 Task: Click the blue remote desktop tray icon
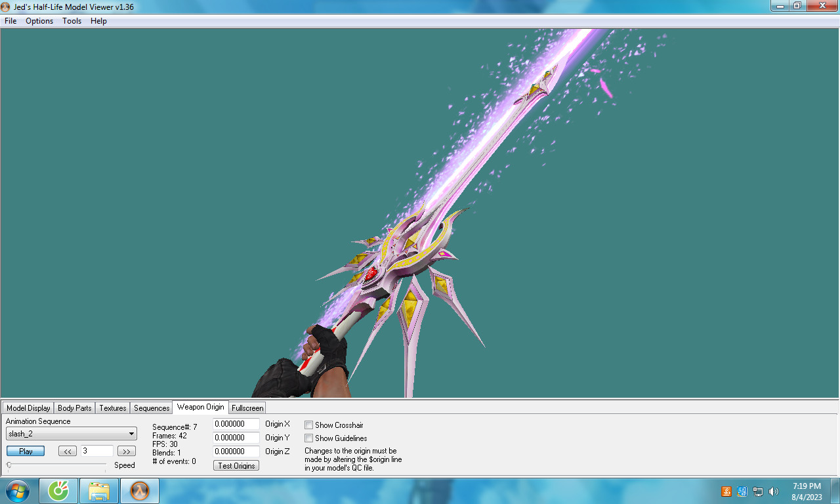(x=742, y=491)
